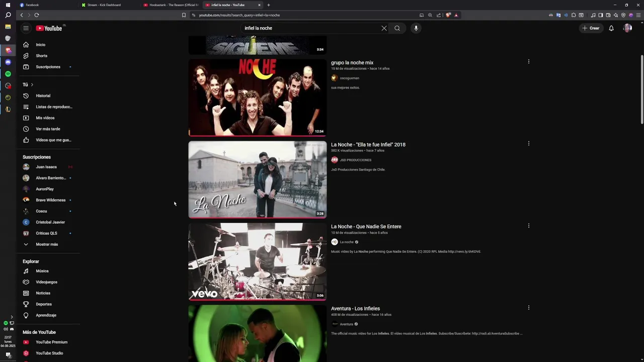Go back with the browser back arrow
Screen dimensions: 644x362
[21, 15]
